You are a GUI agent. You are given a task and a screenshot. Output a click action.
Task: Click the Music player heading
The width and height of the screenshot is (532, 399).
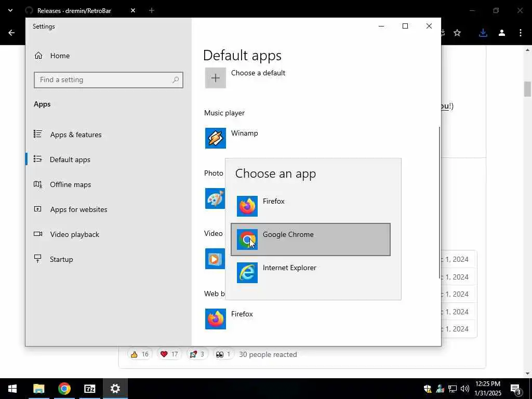[224, 113]
